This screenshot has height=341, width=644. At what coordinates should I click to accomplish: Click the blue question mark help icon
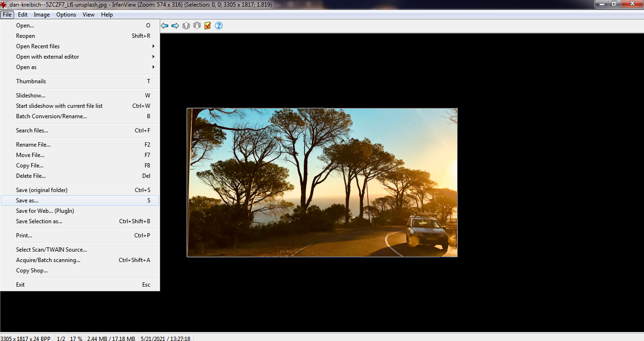click(x=219, y=26)
